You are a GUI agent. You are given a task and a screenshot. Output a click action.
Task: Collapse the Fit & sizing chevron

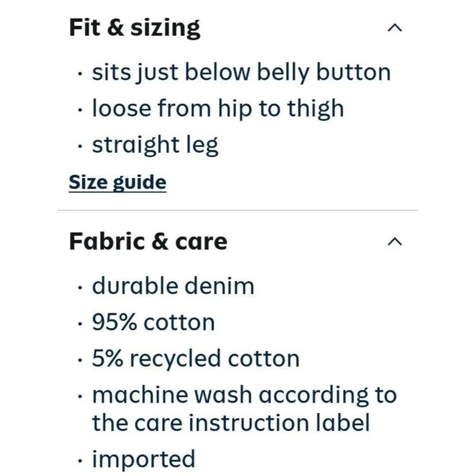[x=395, y=28]
